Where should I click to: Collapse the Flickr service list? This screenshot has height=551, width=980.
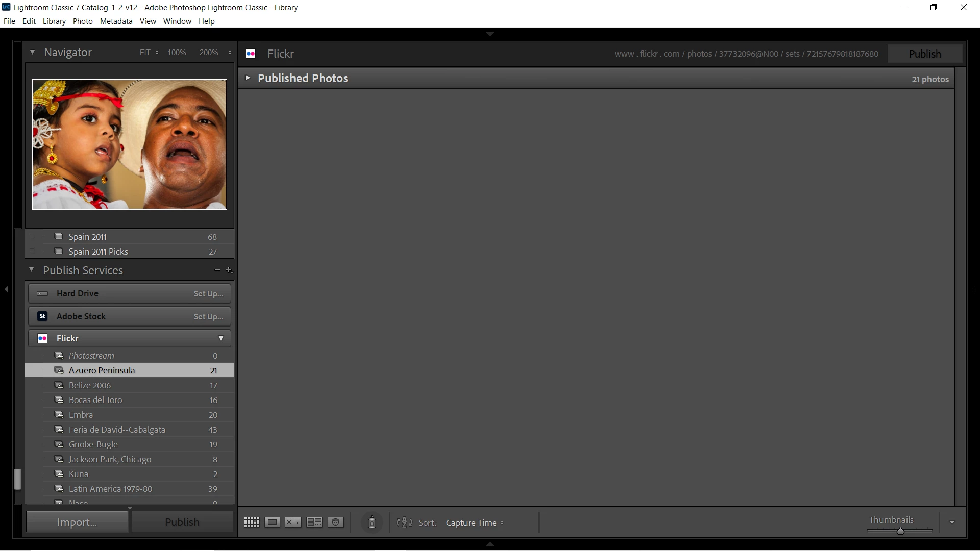coord(221,338)
